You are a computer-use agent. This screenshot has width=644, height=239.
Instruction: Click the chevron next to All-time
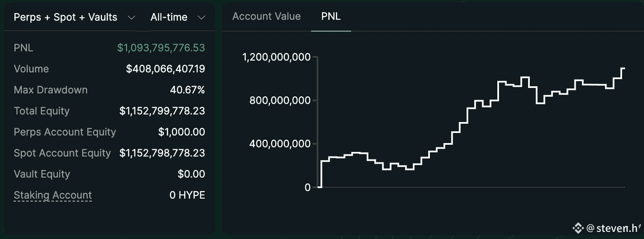tap(201, 17)
